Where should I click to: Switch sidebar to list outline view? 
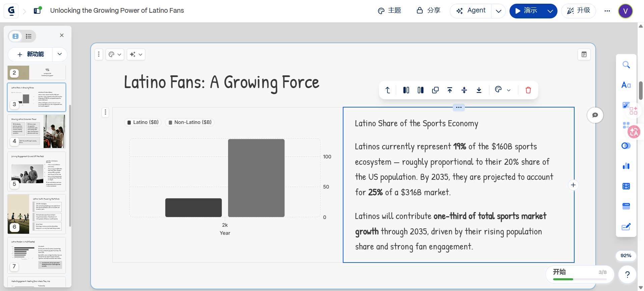(x=29, y=36)
